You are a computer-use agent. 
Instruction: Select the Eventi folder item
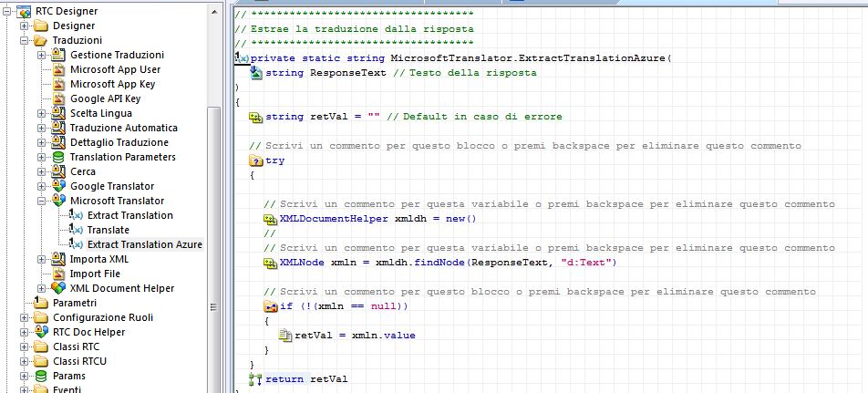point(67,389)
